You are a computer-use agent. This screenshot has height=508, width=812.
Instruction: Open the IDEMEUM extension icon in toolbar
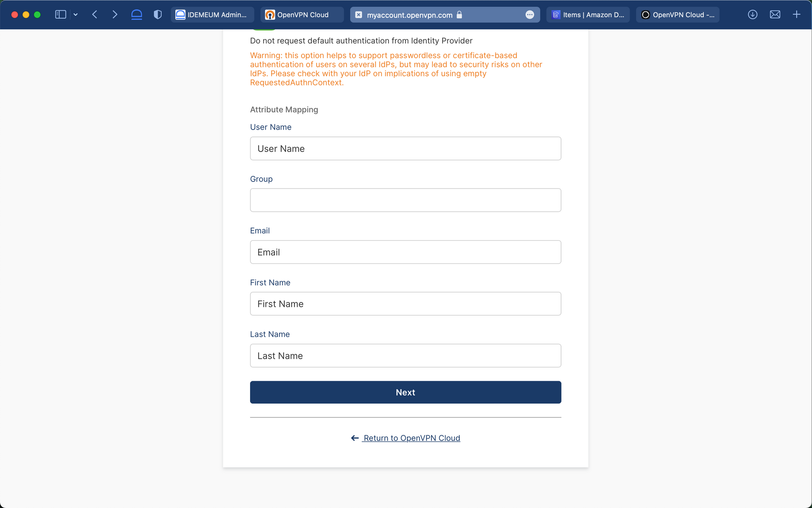coord(137,15)
